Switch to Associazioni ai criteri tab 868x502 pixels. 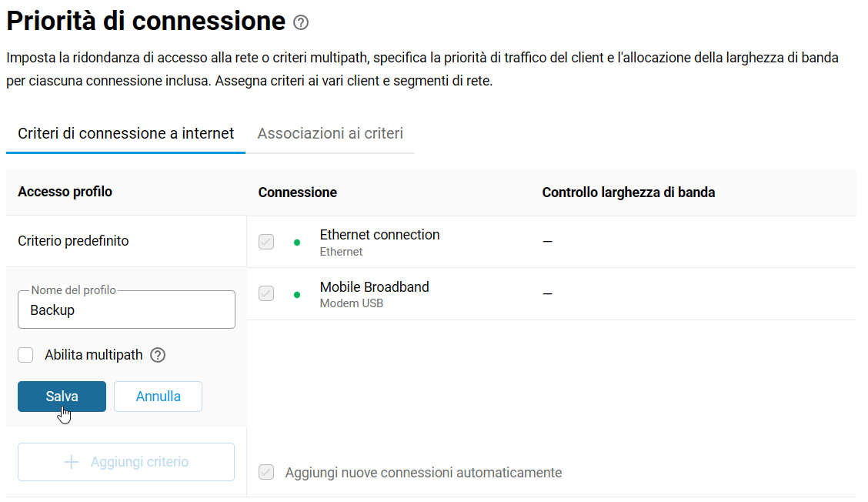point(330,133)
